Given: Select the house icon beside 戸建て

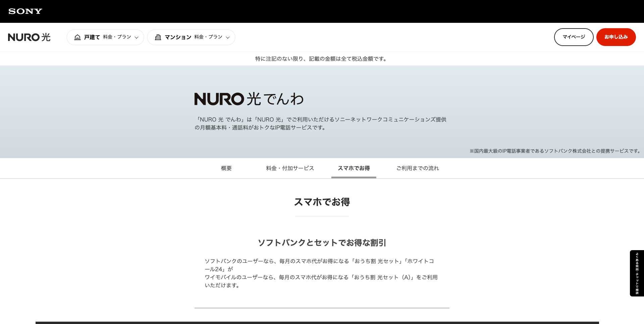Looking at the screenshot, I should click(x=77, y=37).
